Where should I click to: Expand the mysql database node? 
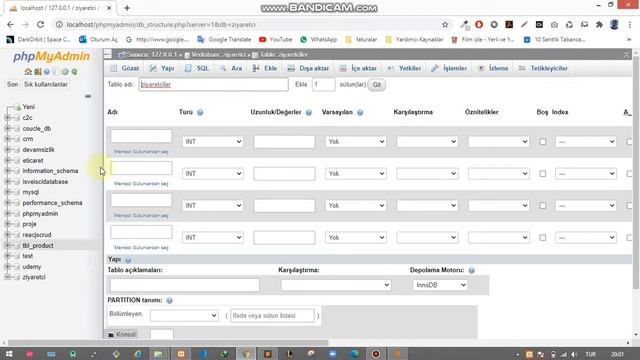(7, 192)
